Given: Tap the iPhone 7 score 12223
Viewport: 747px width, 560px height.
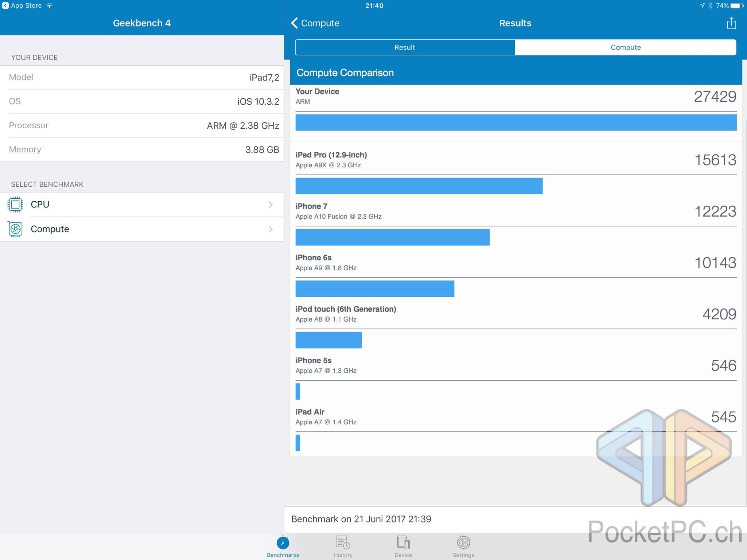Looking at the screenshot, I should (x=715, y=211).
